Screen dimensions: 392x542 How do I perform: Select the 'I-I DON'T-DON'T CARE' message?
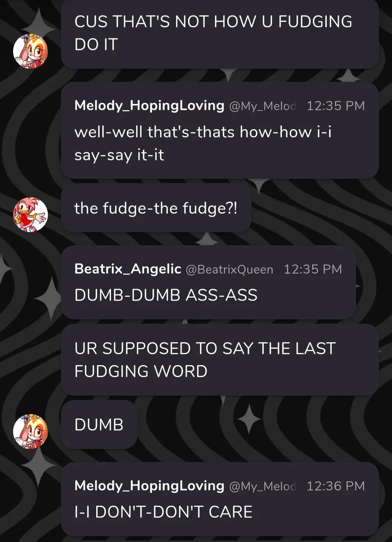click(x=220, y=499)
